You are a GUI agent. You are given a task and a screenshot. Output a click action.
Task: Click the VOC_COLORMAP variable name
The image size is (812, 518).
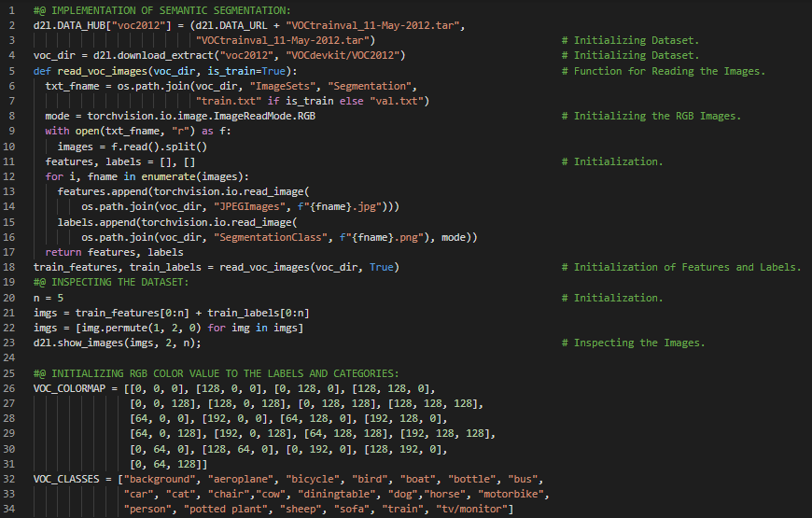[72, 388]
